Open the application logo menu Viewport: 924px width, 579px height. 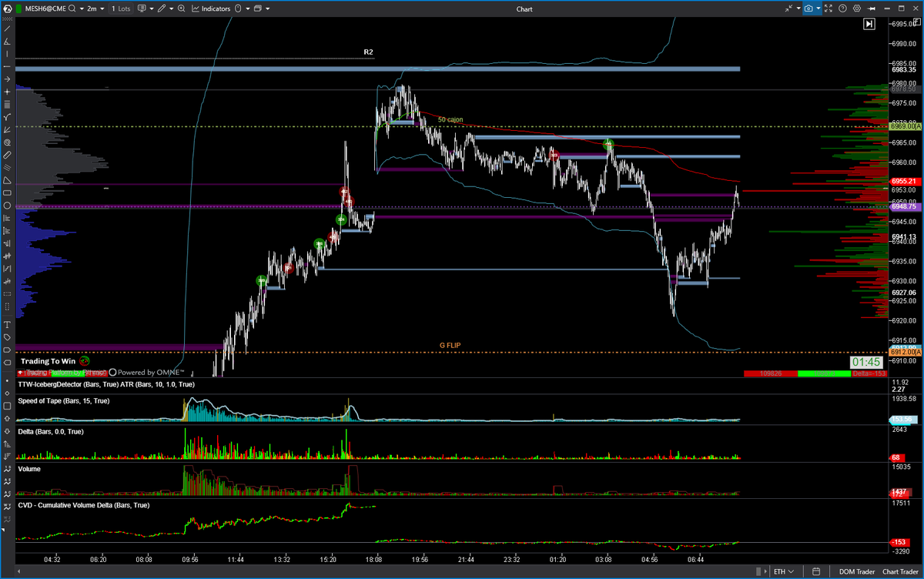click(x=7, y=8)
